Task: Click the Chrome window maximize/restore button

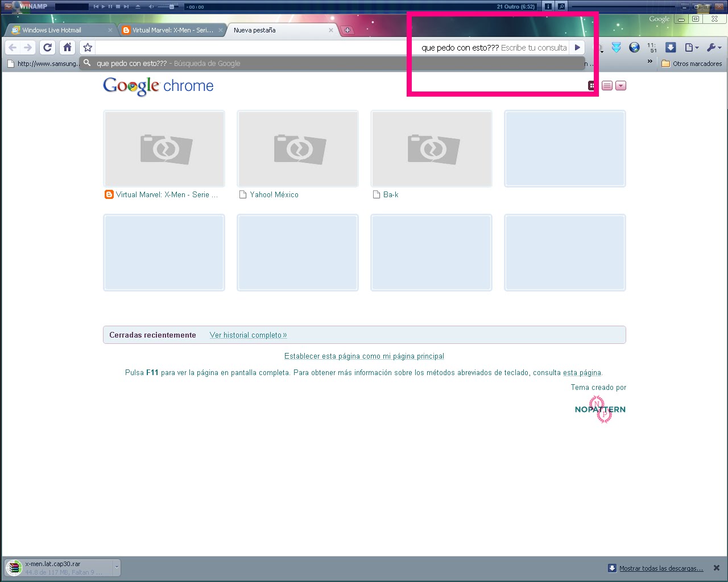Action: [x=696, y=19]
